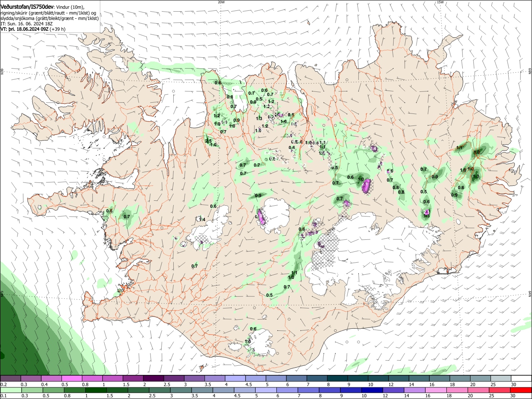The height and width of the screenshot is (399, 532).
Task: Select the light lavender swatch labelled 5, lower row
Action: 266,390
